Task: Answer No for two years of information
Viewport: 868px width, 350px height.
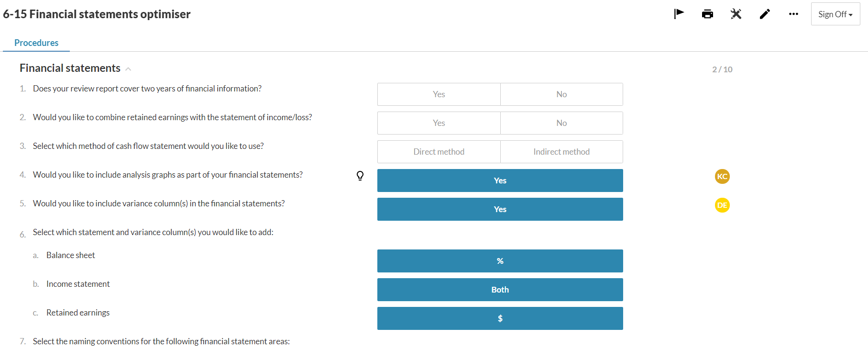Action: [561, 94]
